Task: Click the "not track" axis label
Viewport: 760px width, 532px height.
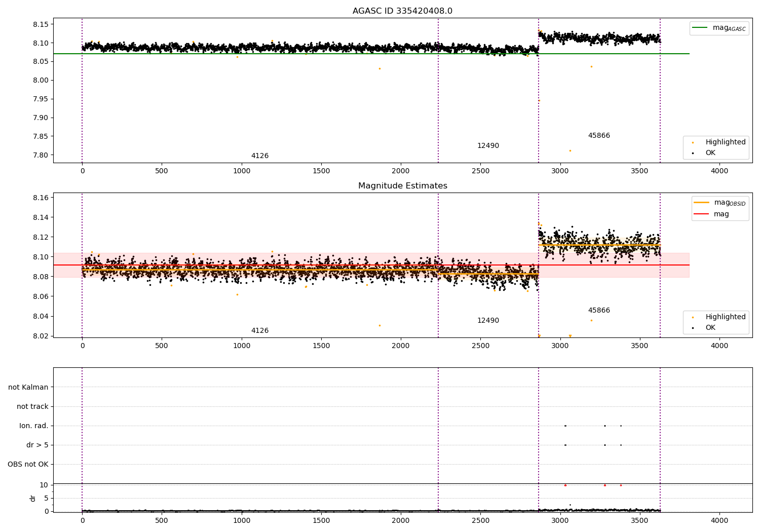Action: click(x=32, y=407)
